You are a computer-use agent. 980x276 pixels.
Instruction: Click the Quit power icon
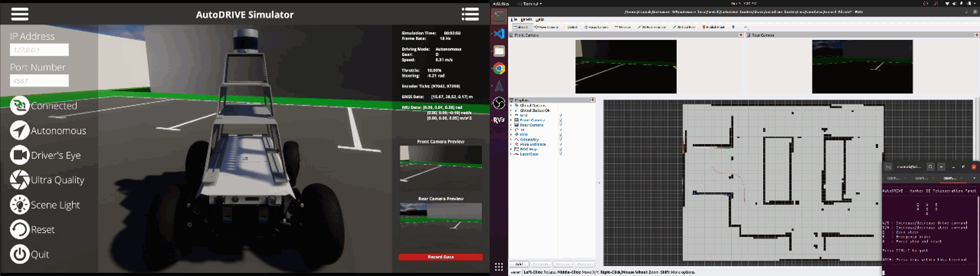click(19, 254)
